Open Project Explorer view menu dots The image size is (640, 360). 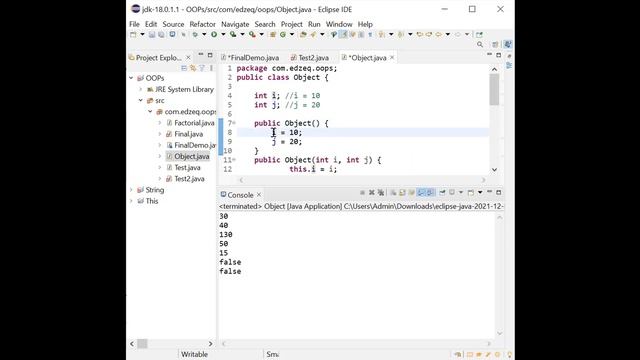tap(211, 68)
